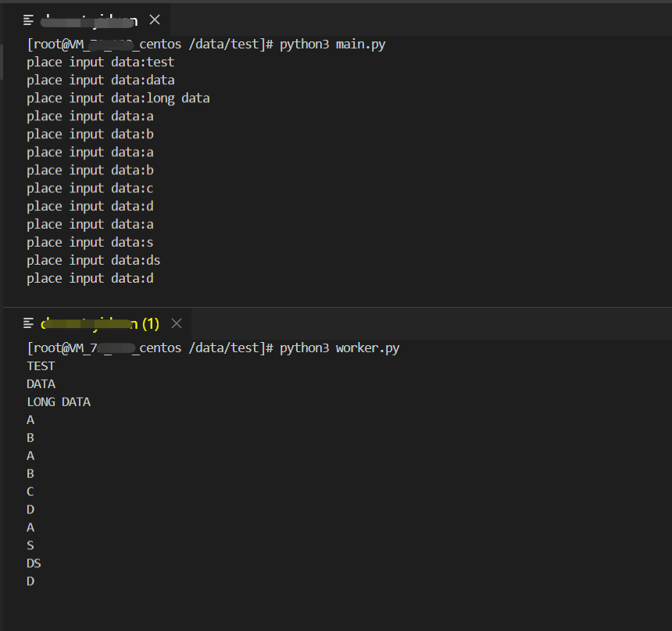Click the "python3 main.py" command text
The height and width of the screenshot is (631, 672).
pos(332,45)
